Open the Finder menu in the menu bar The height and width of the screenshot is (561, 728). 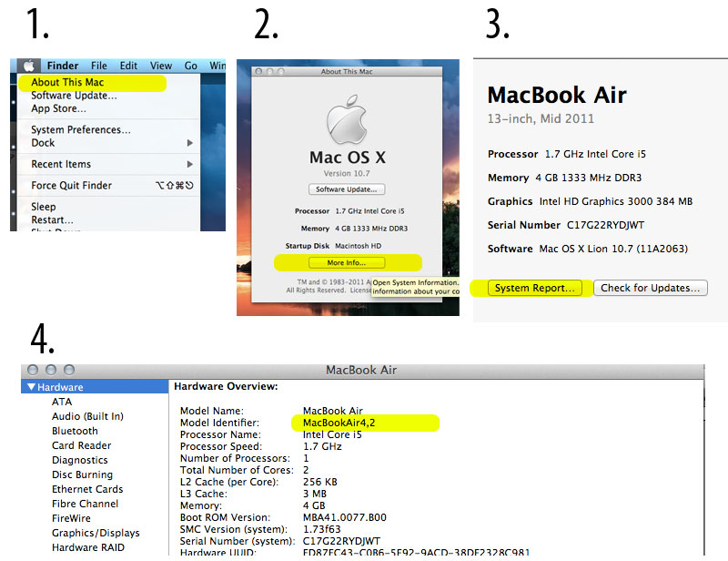(63, 66)
